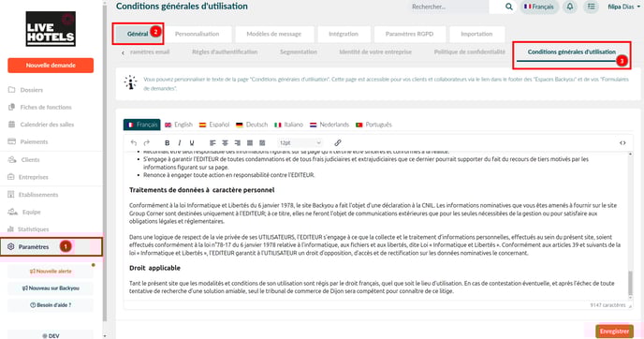This screenshot has width=644, height=339.
Task: Select the English language tab
Action: click(x=179, y=125)
